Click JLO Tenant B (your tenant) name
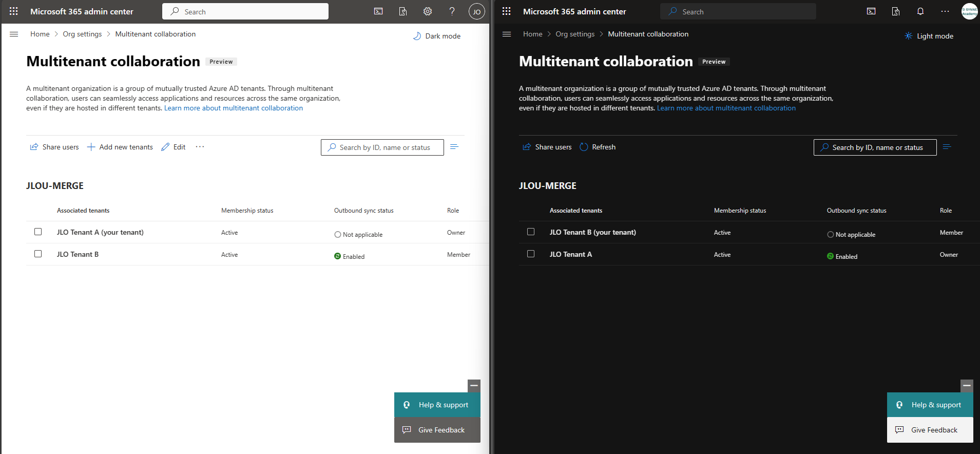Screen dimensions: 980x454 593,232
